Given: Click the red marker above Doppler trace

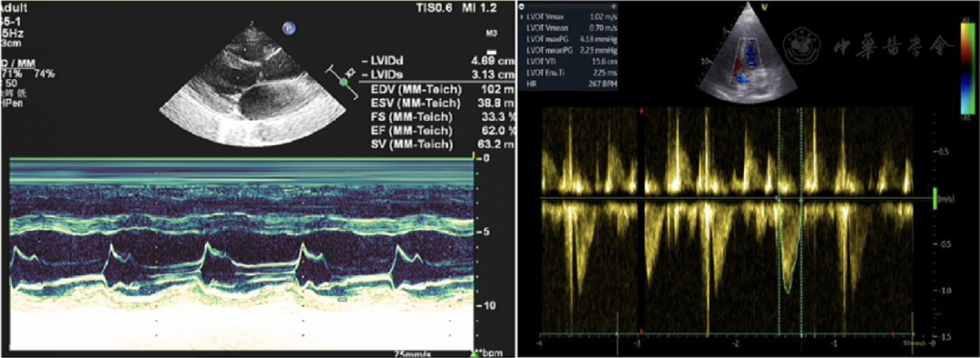Looking at the screenshot, I should pyautogui.click(x=642, y=112).
